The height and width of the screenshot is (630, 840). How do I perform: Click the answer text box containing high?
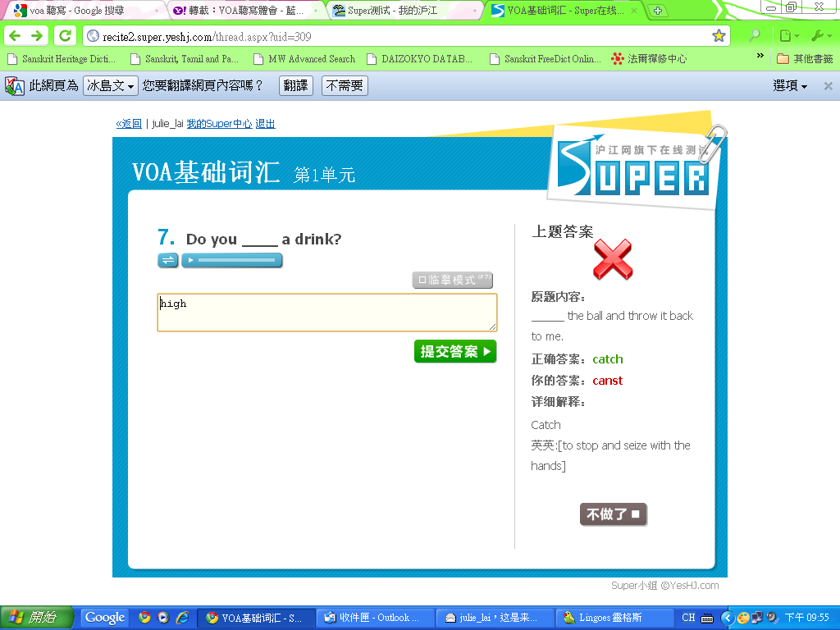(326, 313)
